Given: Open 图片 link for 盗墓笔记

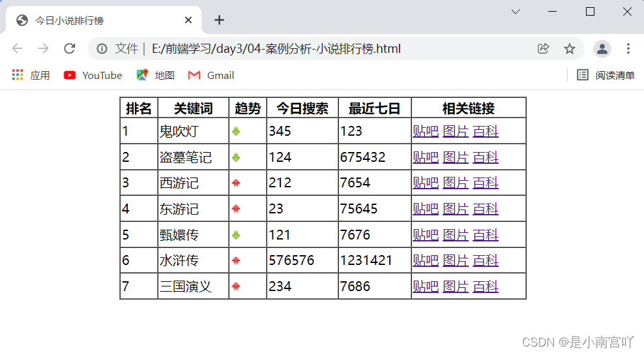Looking at the screenshot, I should [456, 157].
